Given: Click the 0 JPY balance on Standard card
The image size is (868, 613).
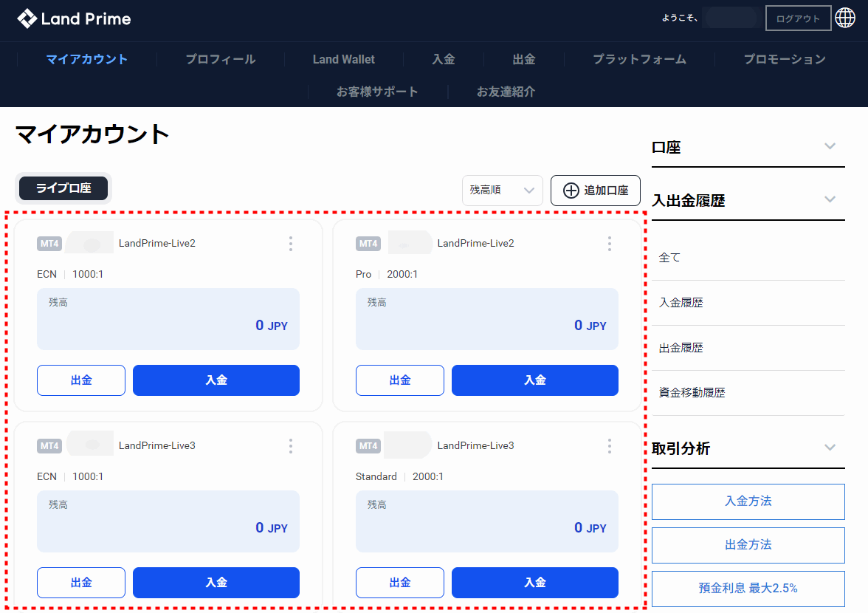Looking at the screenshot, I should [x=590, y=528].
